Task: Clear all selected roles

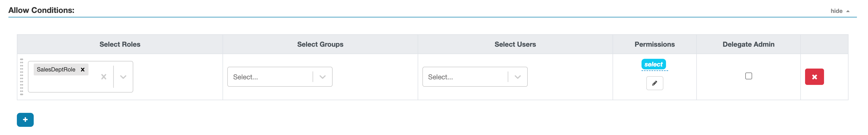Action: coord(104,77)
